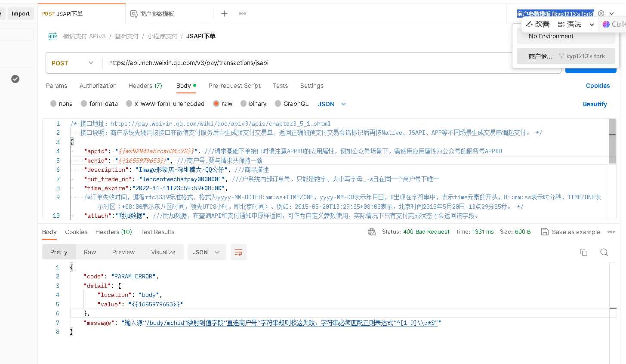Screen dimensions: 626x364
Task: Click the fork icon next to kyp1213's fork
Action: click(561, 56)
